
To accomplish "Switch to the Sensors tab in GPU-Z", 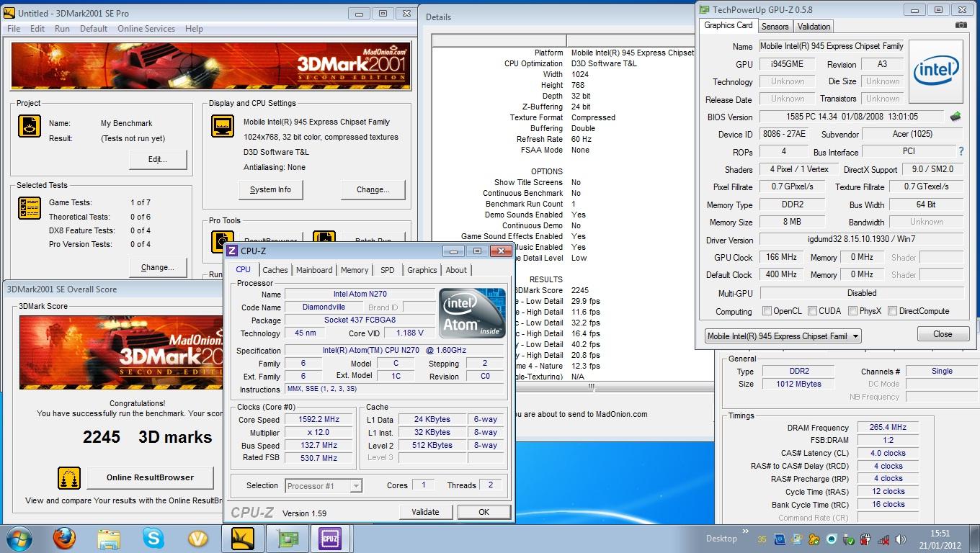I will [775, 27].
